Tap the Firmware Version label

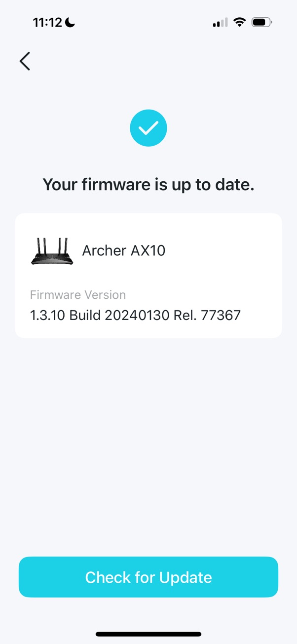point(78,295)
